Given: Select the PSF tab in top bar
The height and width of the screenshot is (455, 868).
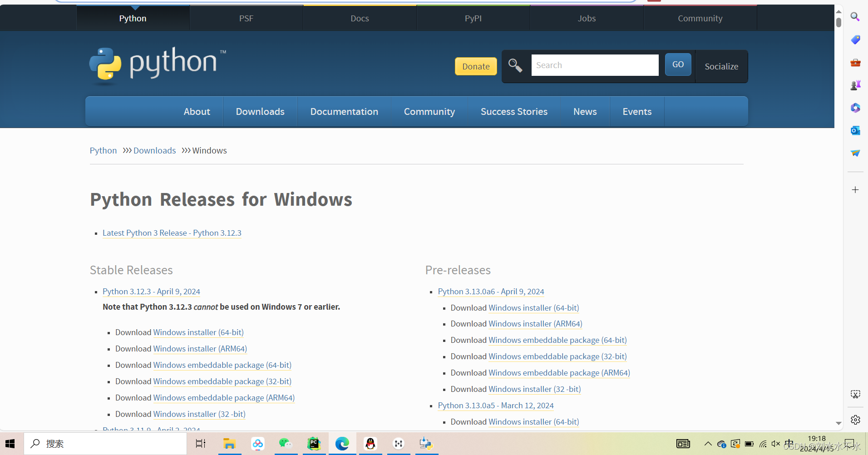Looking at the screenshot, I should tap(247, 18).
